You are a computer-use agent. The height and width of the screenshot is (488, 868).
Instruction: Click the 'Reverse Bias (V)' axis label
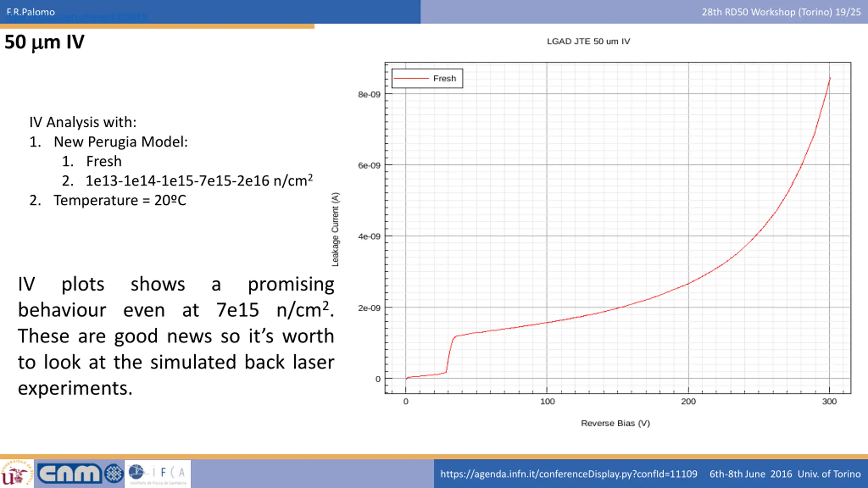tap(615, 423)
